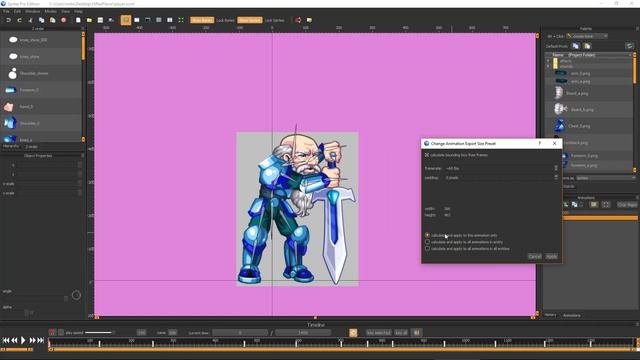Viewport: 640px width, 360px height.
Task: Toggle the Show Sprites button
Action: [250, 20]
